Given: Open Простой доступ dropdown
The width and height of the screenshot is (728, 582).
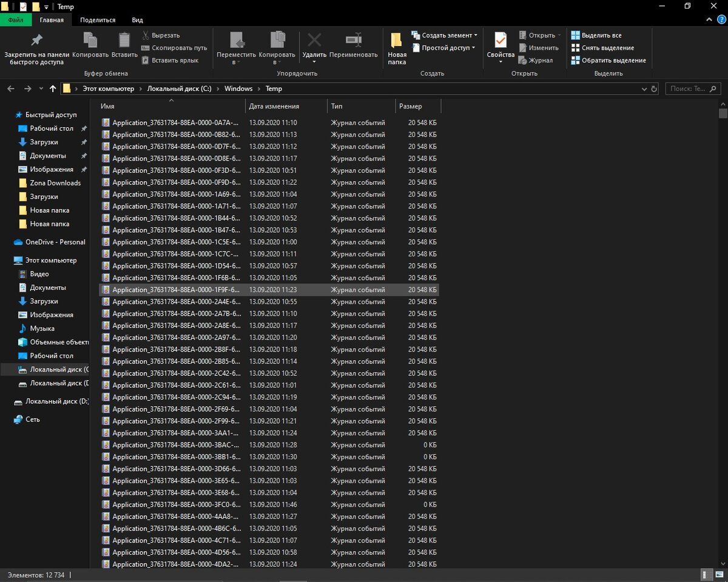Looking at the screenshot, I should click(443, 48).
